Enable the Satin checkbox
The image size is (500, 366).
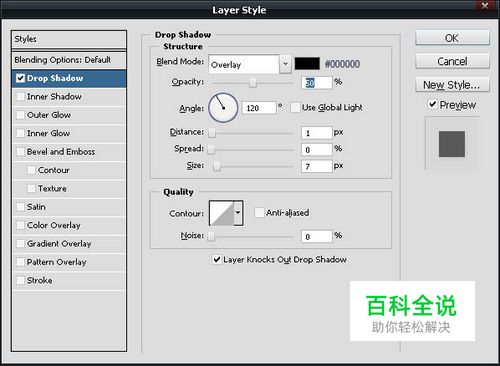(21, 207)
